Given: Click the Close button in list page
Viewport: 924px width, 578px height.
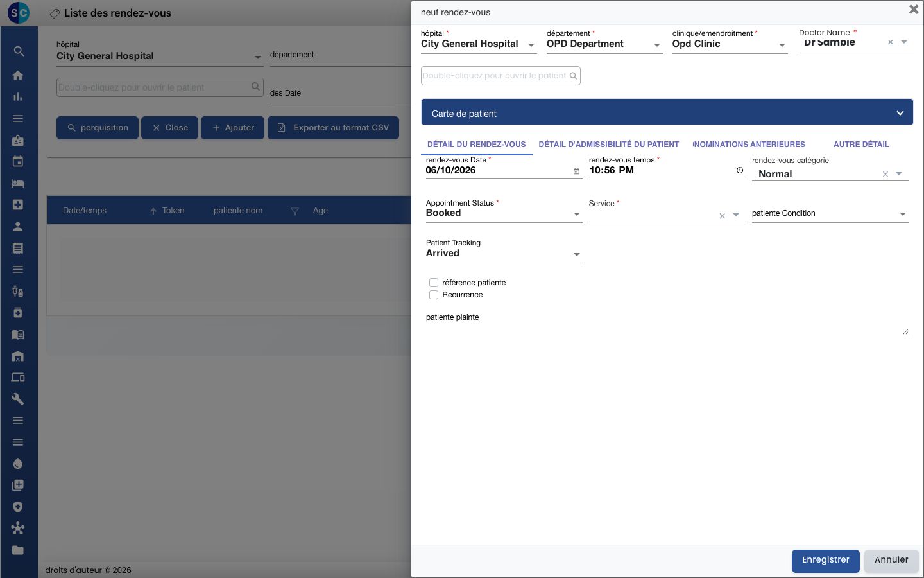Looking at the screenshot, I should (169, 128).
